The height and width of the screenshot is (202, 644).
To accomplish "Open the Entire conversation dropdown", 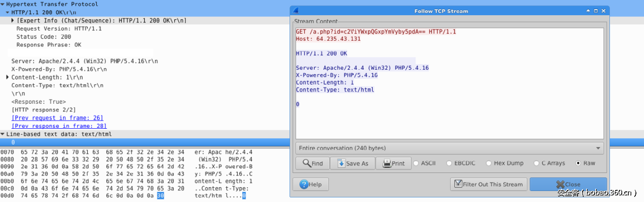I will tap(449, 148).
